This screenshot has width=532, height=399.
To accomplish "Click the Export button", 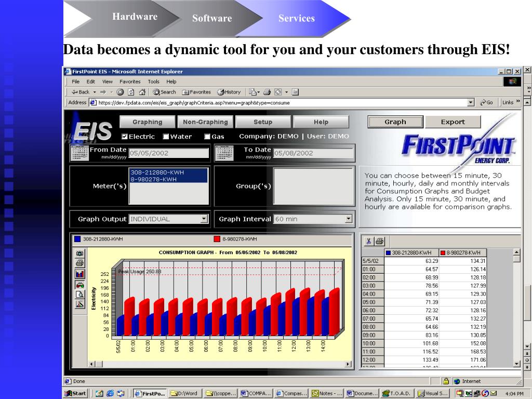I will point(453,122).
